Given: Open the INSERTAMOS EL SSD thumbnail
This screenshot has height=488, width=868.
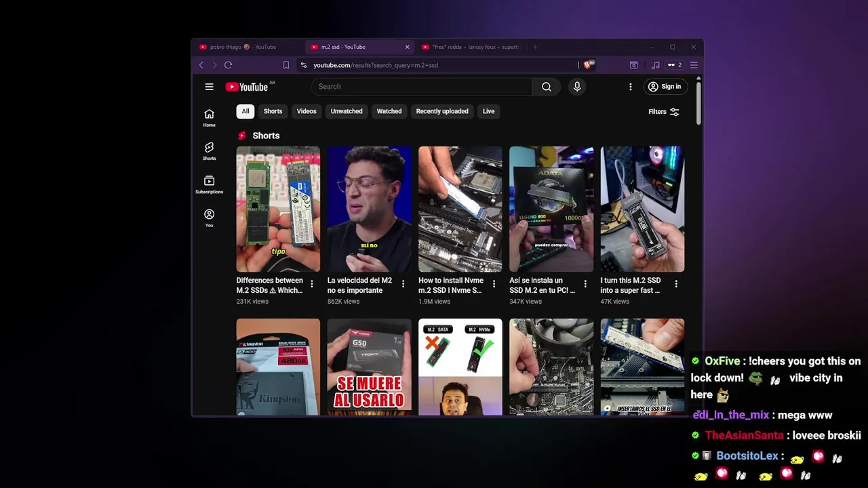Looking at the screenshot, I should pos(642,367).
